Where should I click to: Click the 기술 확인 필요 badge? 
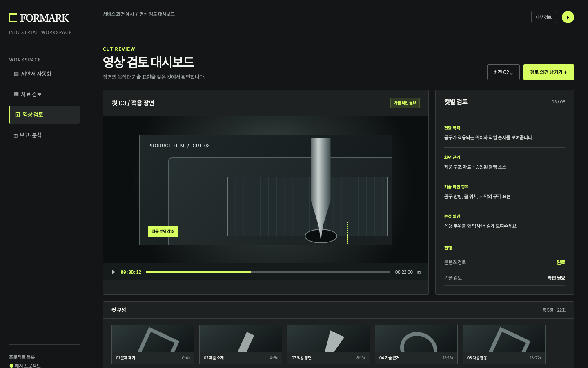click(x=405, y=103)
